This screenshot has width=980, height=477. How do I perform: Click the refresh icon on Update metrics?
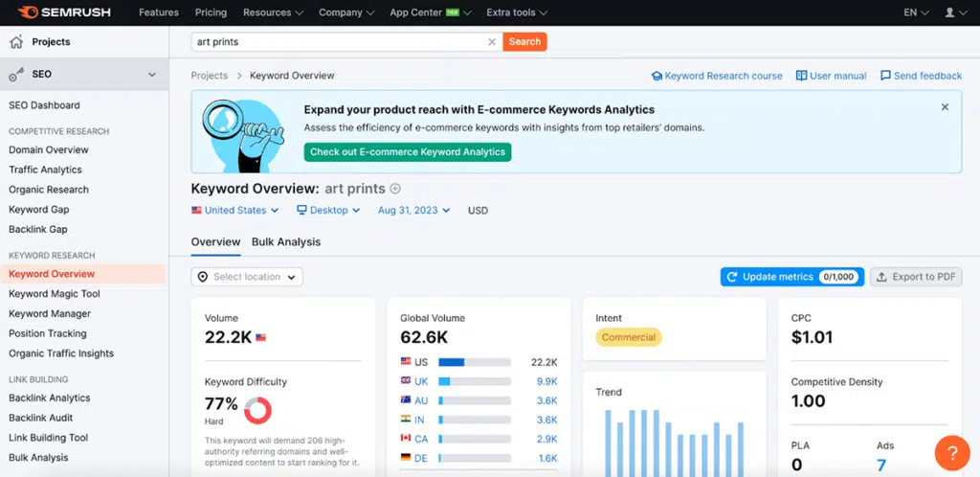click(x=732, y=277)
